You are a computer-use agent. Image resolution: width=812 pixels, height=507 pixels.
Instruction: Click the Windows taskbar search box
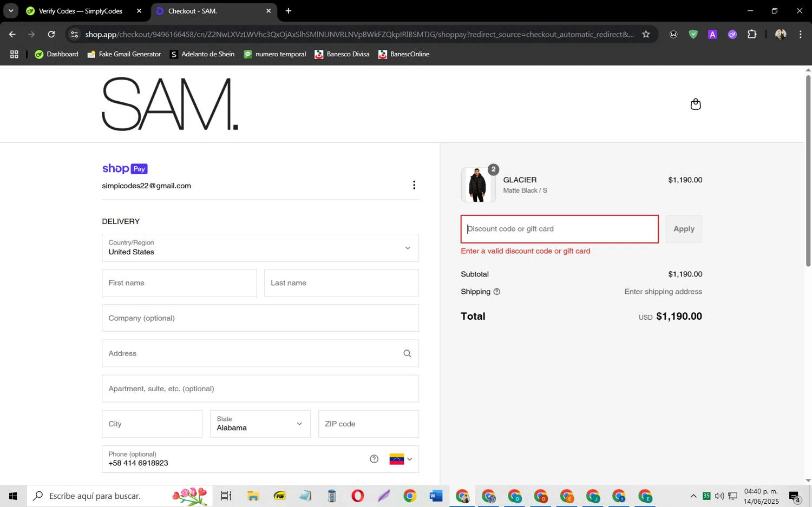(x=120, y=496)
